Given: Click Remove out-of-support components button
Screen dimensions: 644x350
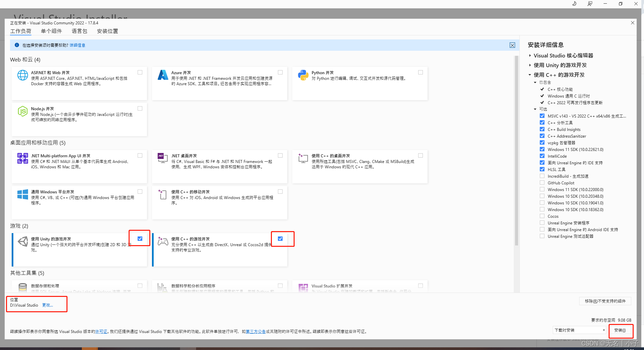Looking at the screenshot, I should [x=605, y=301].
